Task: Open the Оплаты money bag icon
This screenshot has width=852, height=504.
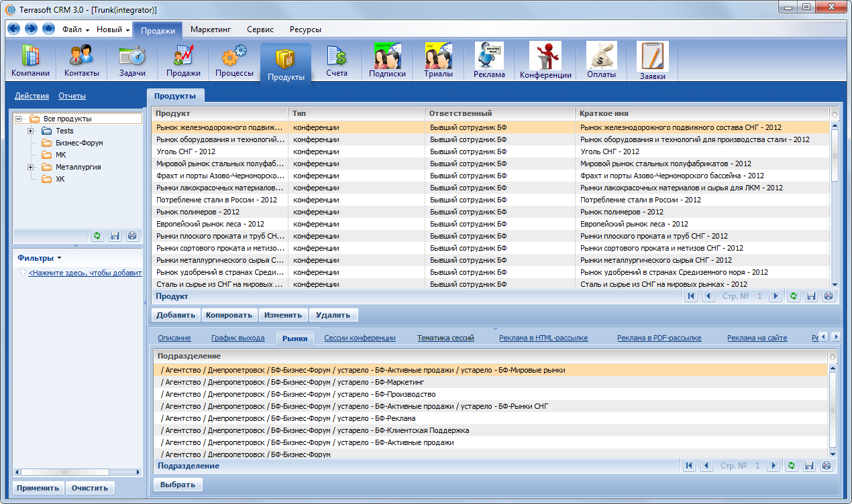Action: coord(602,62)
